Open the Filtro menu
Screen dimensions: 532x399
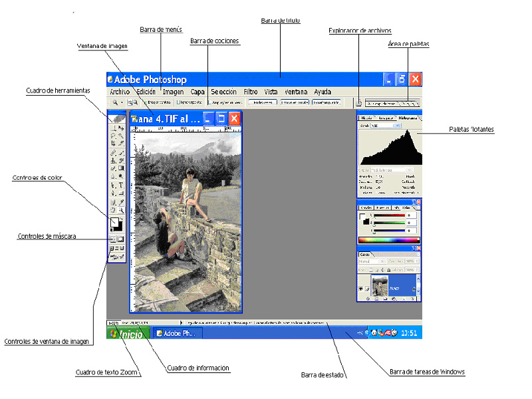250,92
